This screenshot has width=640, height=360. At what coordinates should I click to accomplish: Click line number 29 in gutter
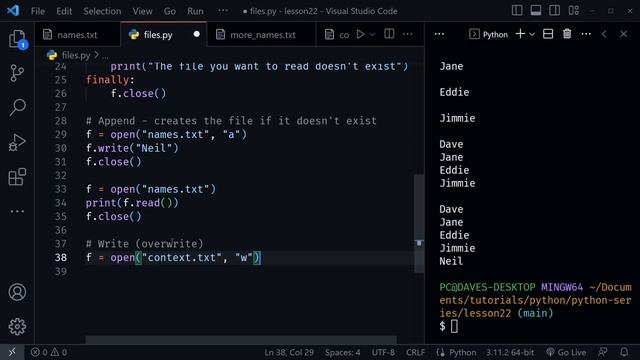tap(61, 135)
